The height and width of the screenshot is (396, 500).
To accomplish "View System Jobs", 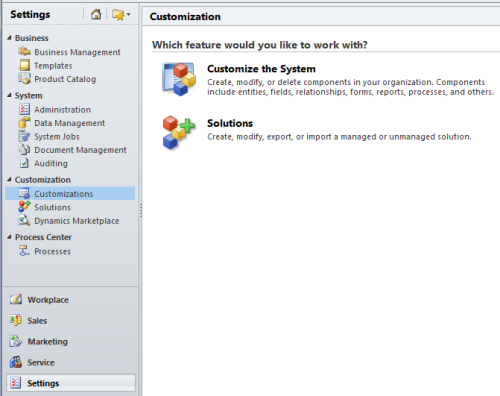I will click(x=57, y=137).
